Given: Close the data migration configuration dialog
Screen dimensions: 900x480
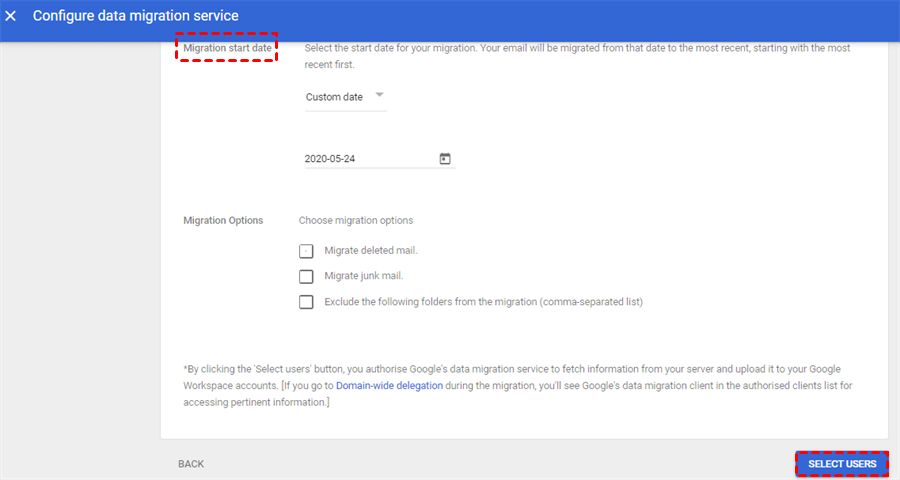Looking at the screenshot, I should tap(11, 17).
